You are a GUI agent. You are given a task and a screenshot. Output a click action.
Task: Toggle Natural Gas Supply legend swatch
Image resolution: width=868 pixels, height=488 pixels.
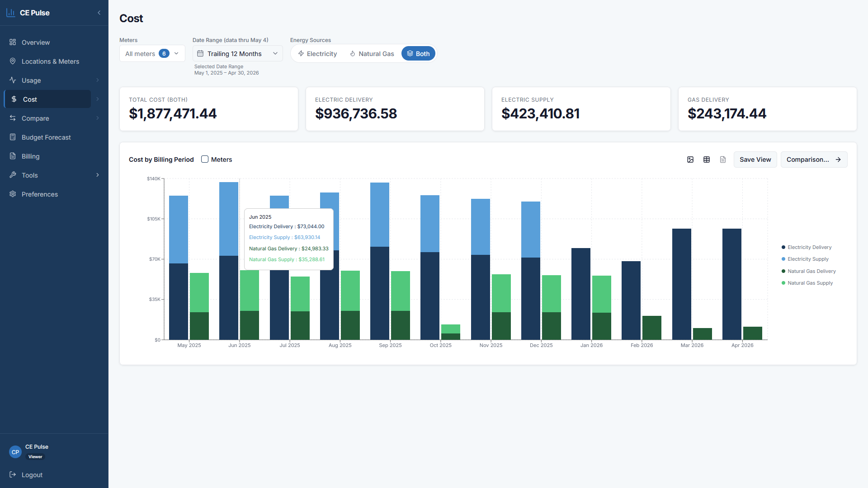783,283
